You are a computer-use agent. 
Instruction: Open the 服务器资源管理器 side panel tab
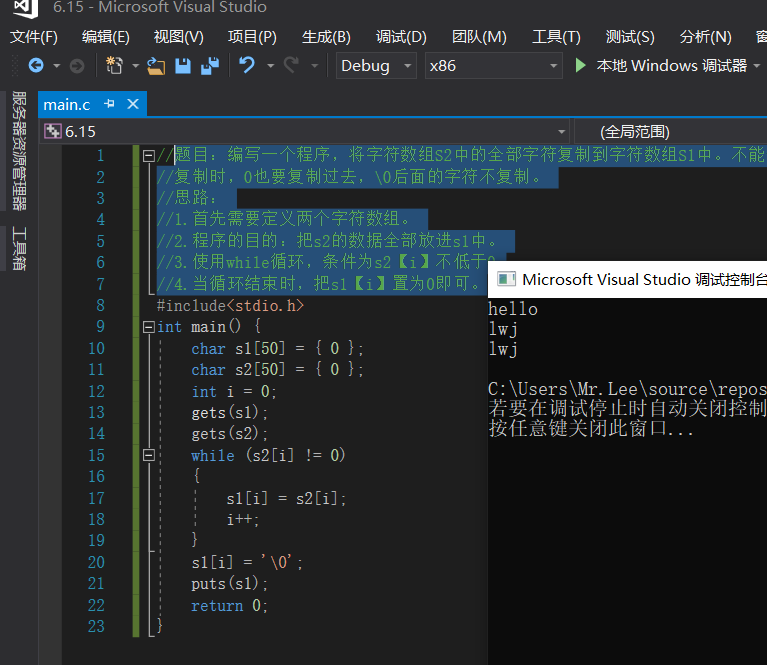pos(19,151)
